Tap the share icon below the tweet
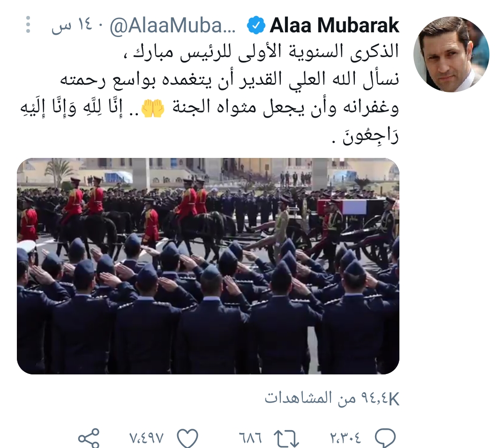Viewport: 503px width, 448px height. tap(89, 438)
